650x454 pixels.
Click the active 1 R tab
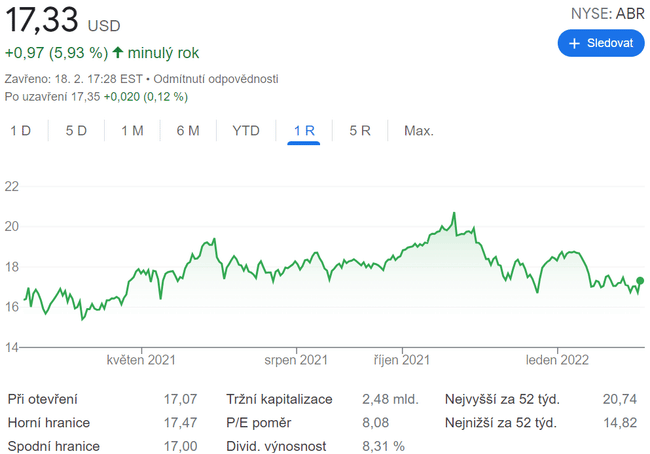(x=304, y=131)
